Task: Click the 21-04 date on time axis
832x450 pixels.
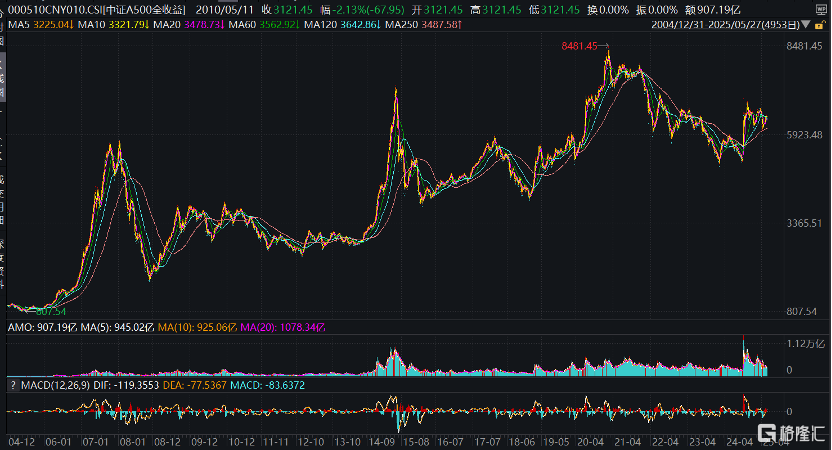Action: (628, 442)
